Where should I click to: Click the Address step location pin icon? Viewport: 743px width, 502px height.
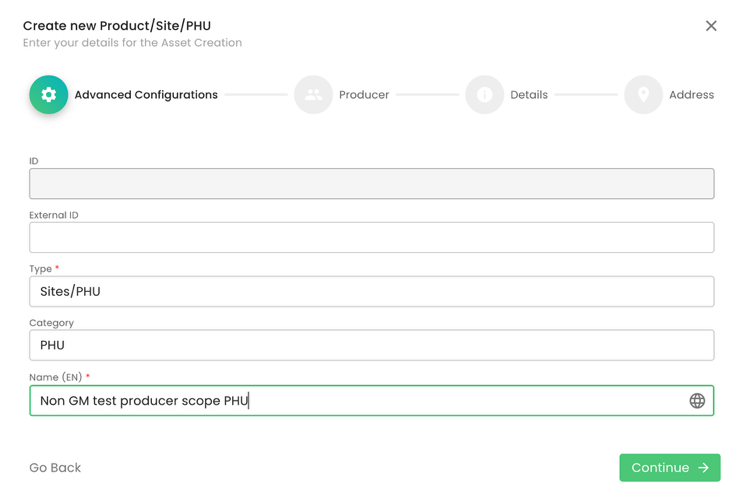[x=643, y=95]
